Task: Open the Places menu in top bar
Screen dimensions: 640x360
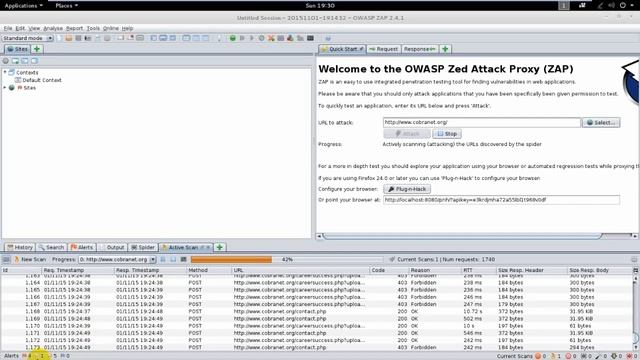Action: (67, 6)
